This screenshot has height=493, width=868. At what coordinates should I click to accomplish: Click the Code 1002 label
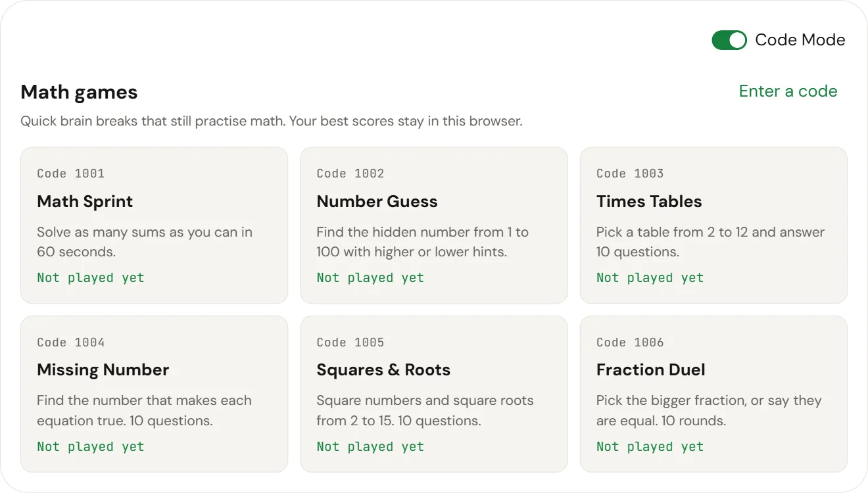coord(350,174)
